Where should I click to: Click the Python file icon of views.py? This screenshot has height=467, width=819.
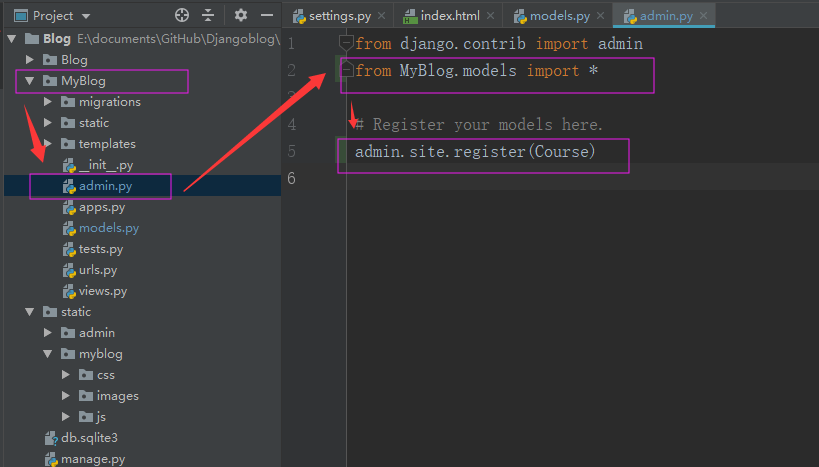tap(69, 291)
